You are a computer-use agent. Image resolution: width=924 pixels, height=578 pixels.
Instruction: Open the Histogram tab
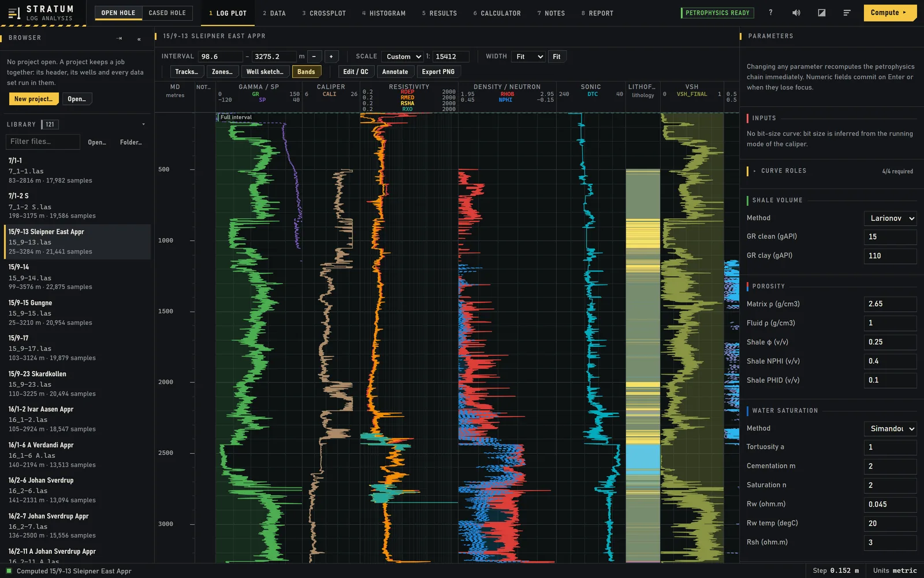(383, 13)
